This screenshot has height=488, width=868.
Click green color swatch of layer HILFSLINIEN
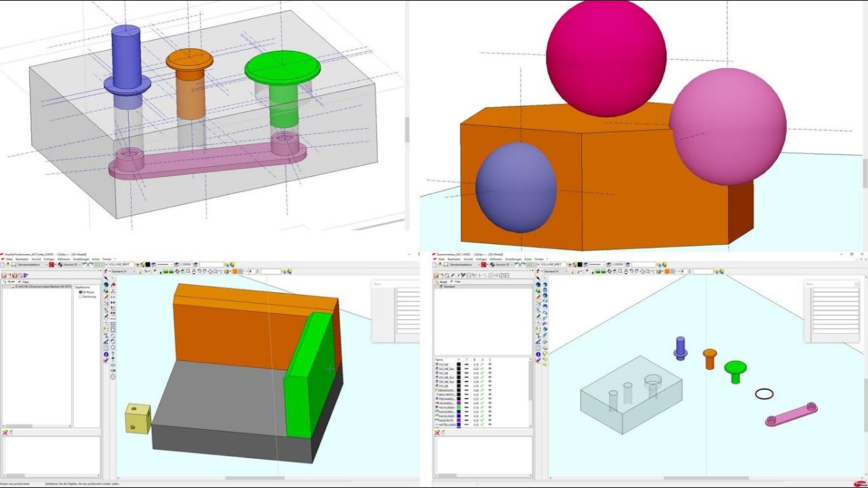tap(458, 407)
